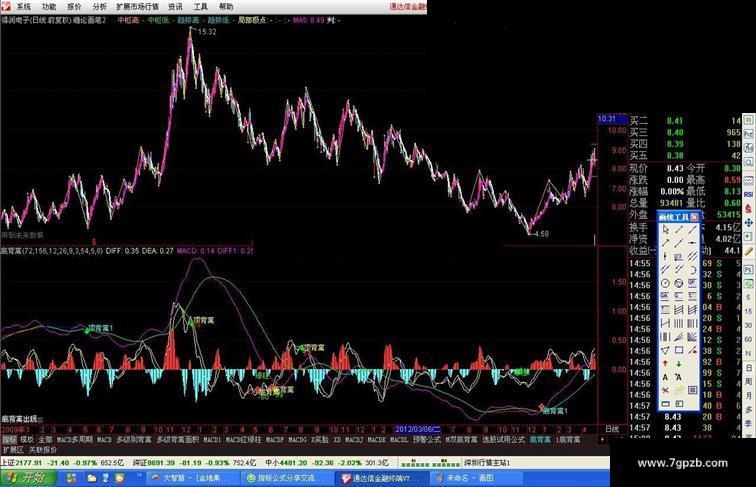Image resolution: width=756 pixels, height=487 pixels.
Task: Select the green down-arrow marker tool
Action: pos(679,363)
